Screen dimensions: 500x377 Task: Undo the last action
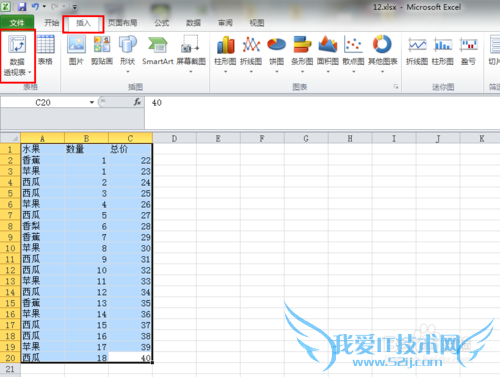pos(35,6)
